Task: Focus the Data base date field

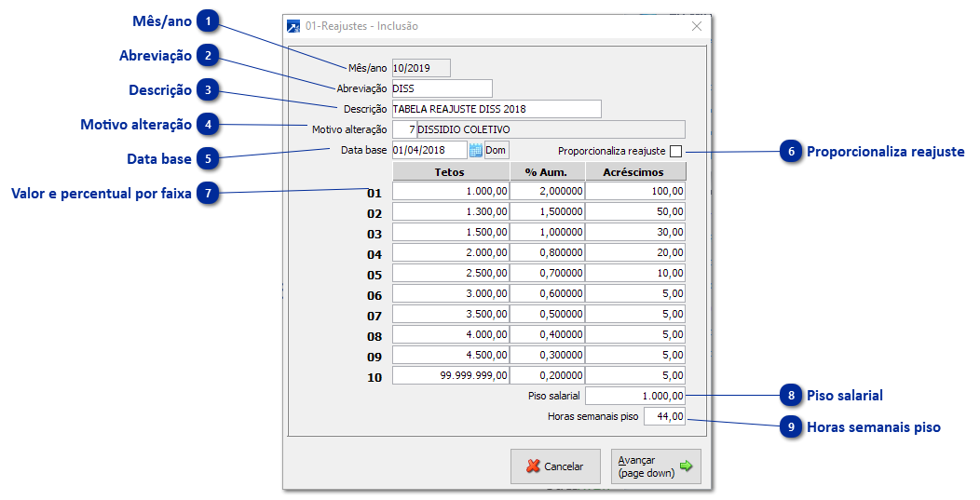Action: (x=429, y=150)
